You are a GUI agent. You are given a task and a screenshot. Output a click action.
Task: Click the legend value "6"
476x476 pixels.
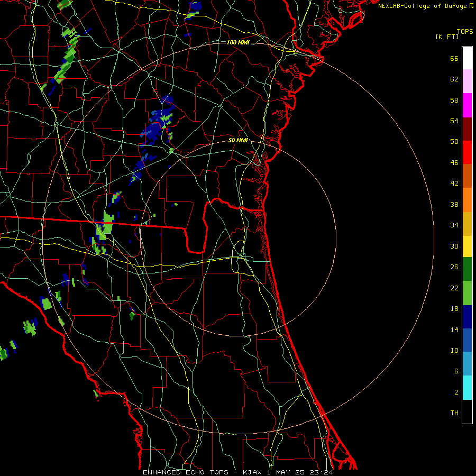[456, 371]
